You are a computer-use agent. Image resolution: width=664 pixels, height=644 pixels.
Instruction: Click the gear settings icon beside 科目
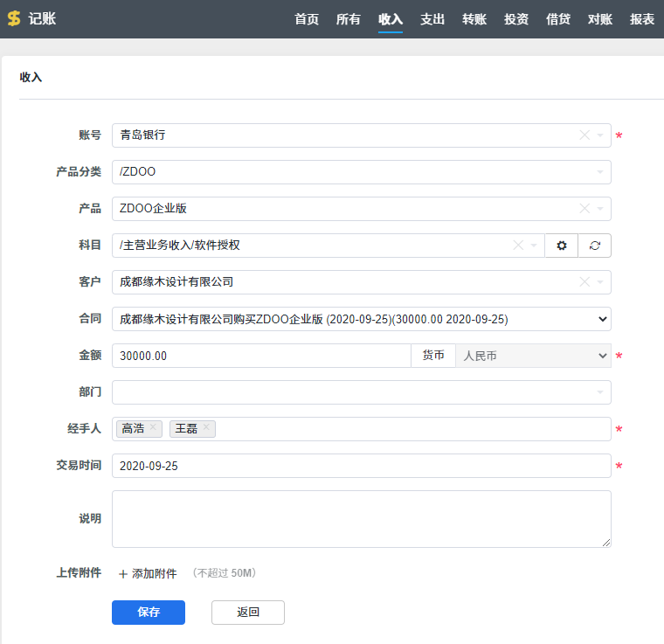(x=562, y=246)
